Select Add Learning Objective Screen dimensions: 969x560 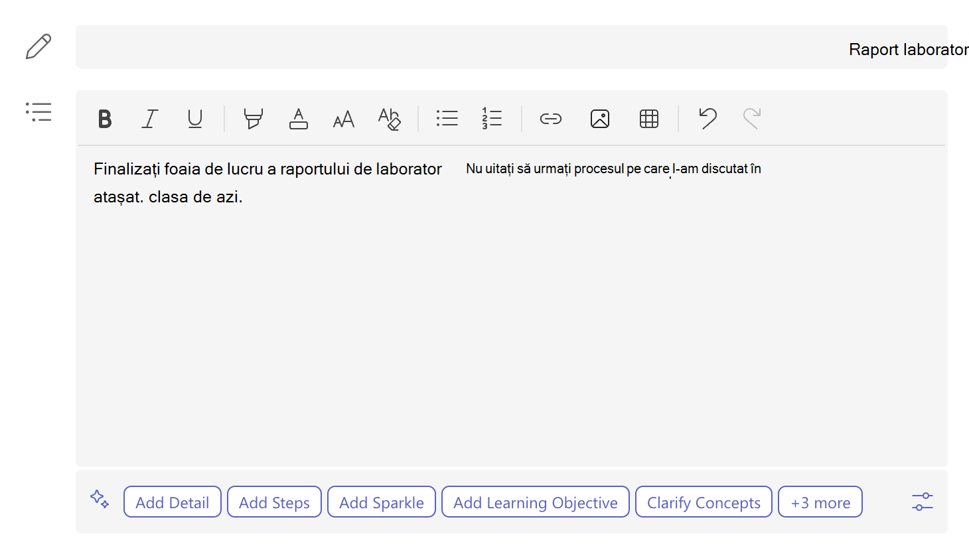click(x=536, y=502)
